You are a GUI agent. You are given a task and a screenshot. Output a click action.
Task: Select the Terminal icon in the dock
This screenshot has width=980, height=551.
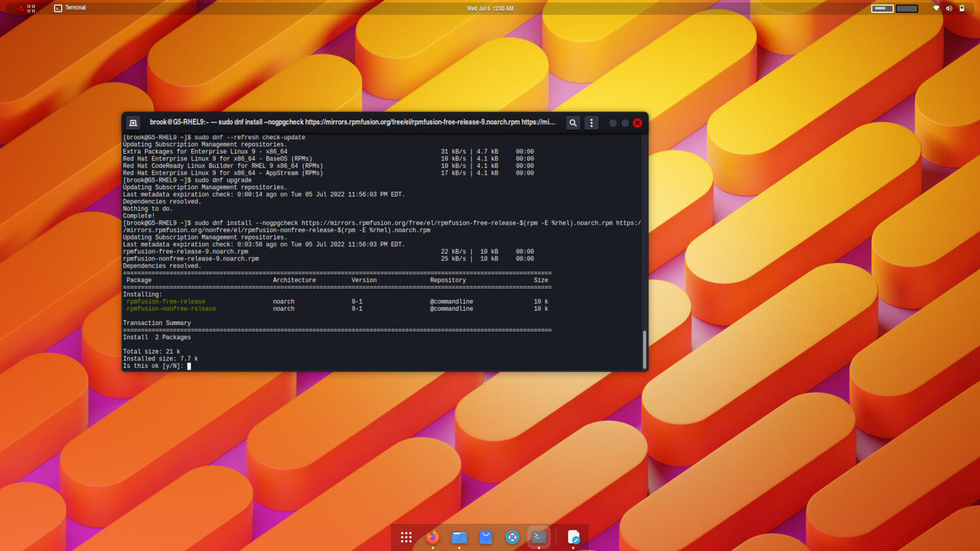(x=539, y=537)
